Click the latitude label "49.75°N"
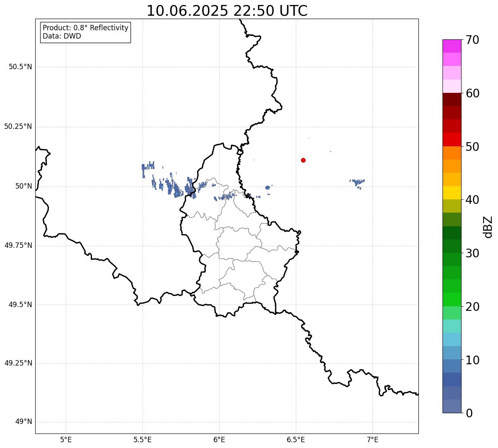 (x=18, y=245)
